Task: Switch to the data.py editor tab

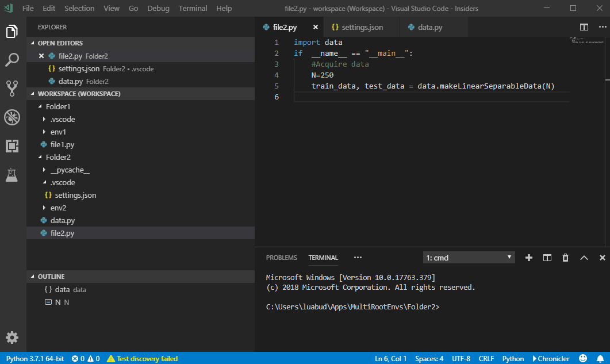Action: pos(433,27)
